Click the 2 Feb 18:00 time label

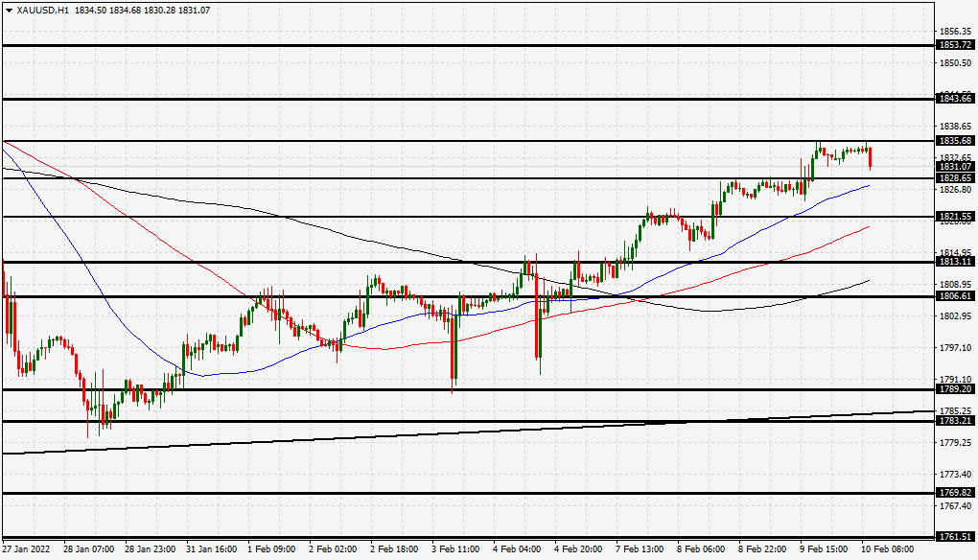click(394, 549)
